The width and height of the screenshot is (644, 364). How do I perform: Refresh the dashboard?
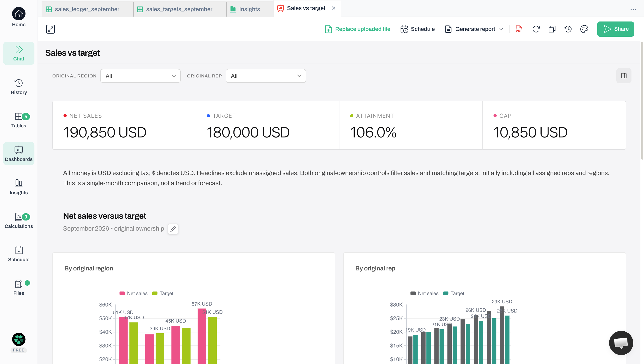[536, 29]
